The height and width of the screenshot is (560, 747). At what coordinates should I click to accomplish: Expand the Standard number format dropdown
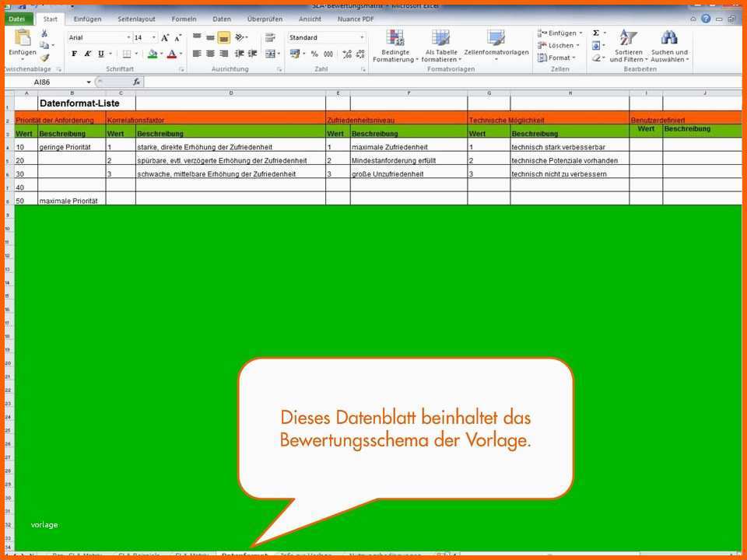(x=362, y=37)
